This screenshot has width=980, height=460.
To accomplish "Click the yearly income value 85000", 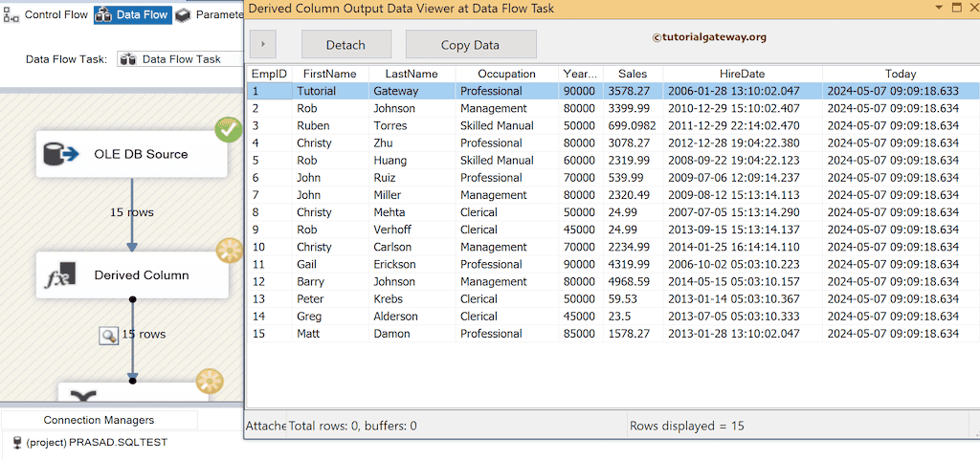I will (579, 334).
